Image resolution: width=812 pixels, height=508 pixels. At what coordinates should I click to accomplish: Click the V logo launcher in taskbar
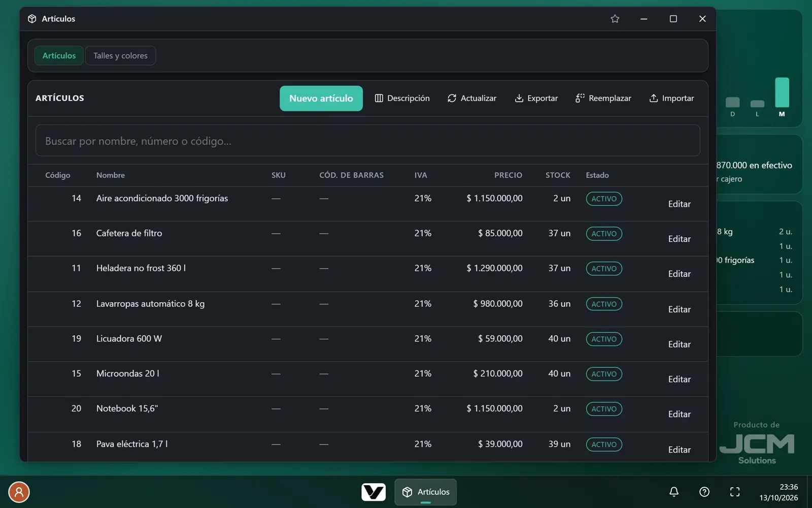tap(374, 492)
